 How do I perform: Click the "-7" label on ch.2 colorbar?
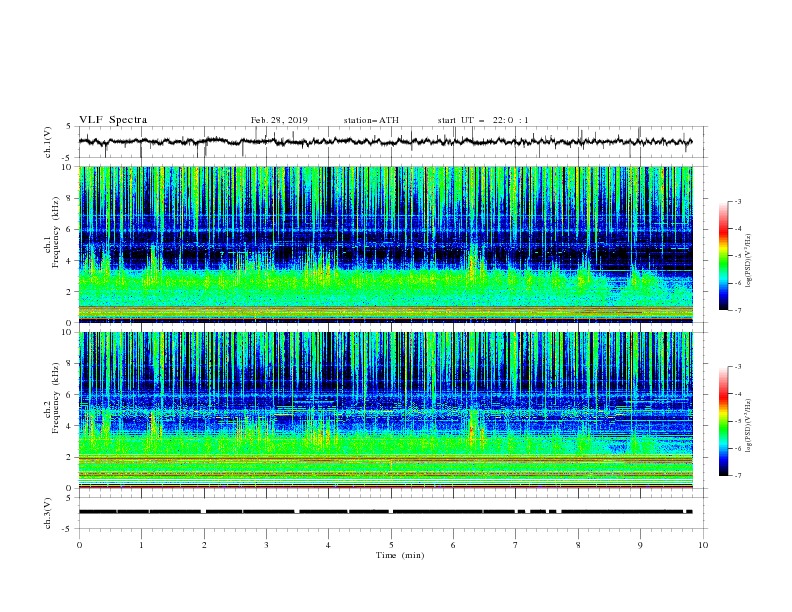(x=737, y=476)
